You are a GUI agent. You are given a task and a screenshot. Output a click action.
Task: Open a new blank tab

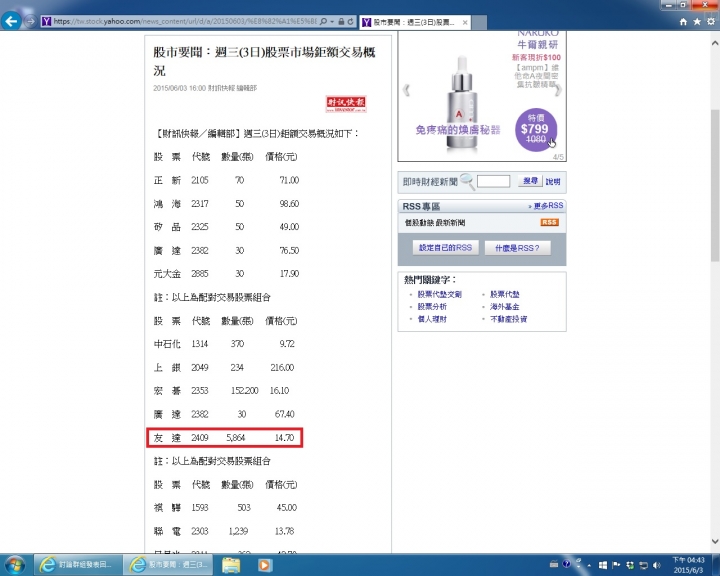click(x=479, y=22)
